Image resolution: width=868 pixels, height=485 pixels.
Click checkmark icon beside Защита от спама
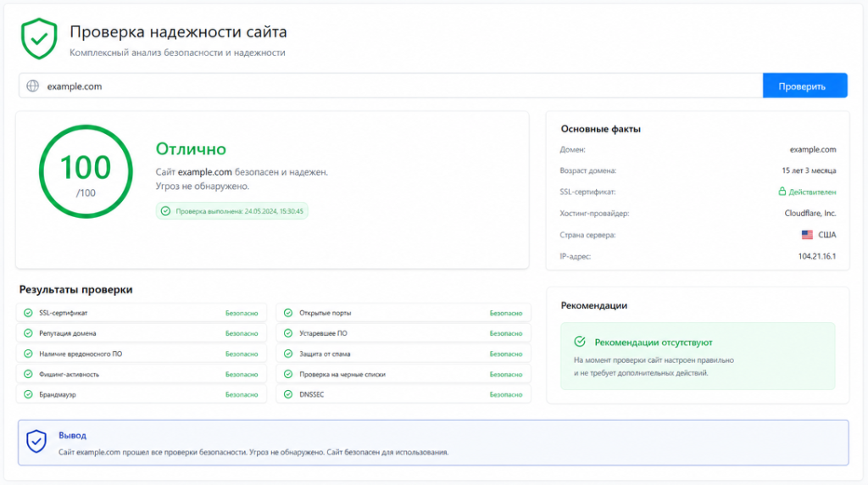288,354
